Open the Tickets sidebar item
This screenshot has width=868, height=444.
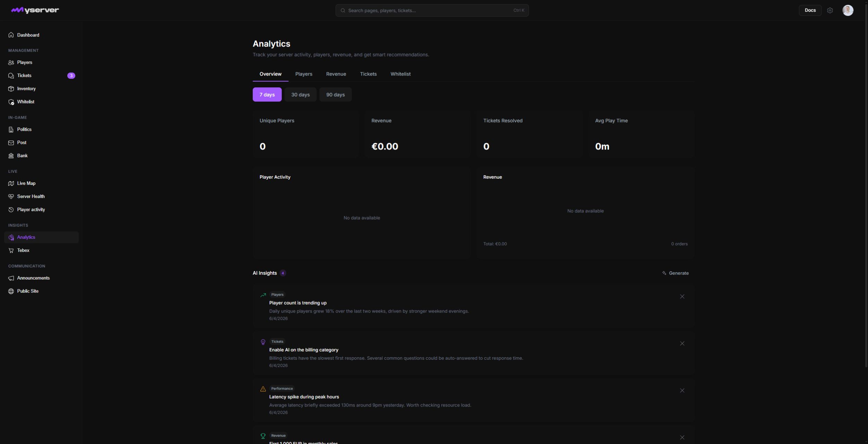click(x=41, y=76)
